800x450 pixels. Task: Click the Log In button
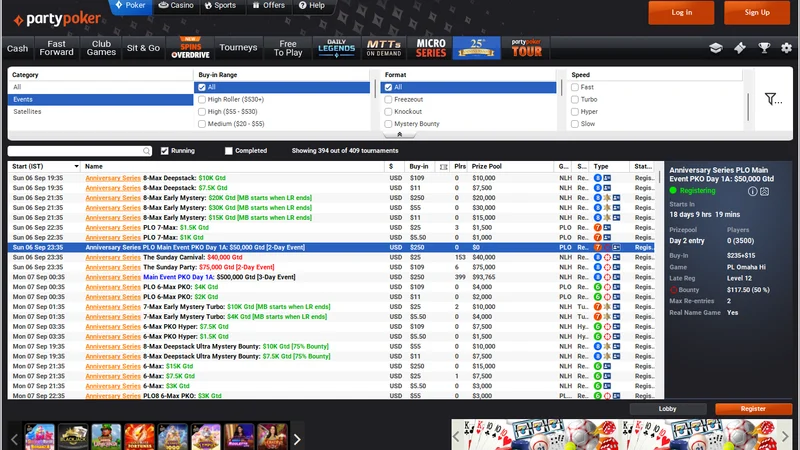(x=681, y=12)
